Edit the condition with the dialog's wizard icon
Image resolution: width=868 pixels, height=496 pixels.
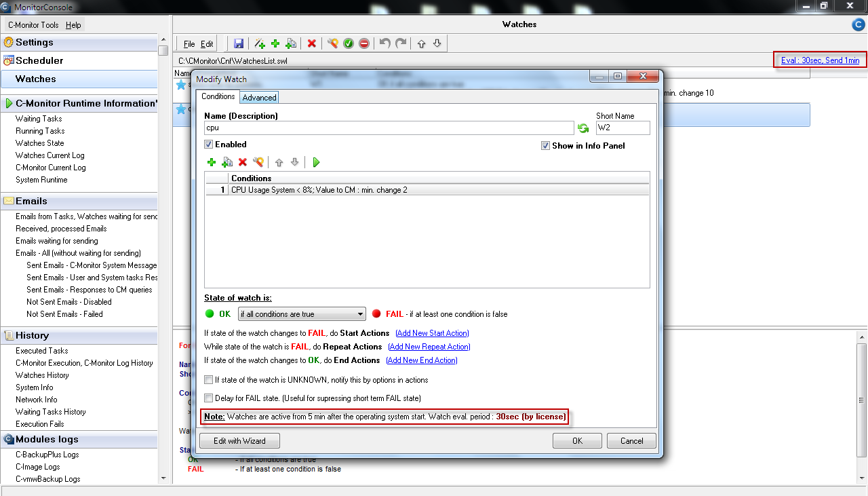pyautogui.click(x=258, y=162)
